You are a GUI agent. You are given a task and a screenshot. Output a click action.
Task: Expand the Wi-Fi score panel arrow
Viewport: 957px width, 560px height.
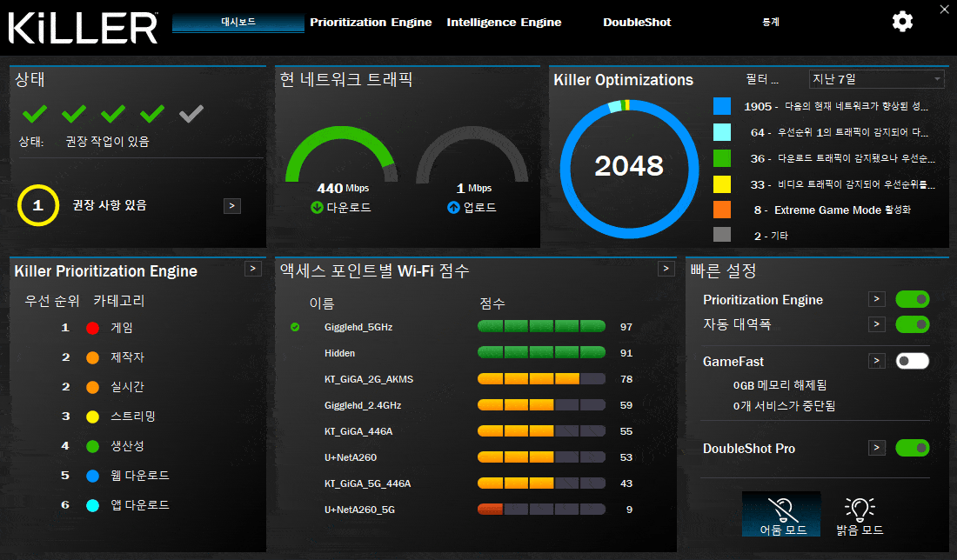(666, 270)
